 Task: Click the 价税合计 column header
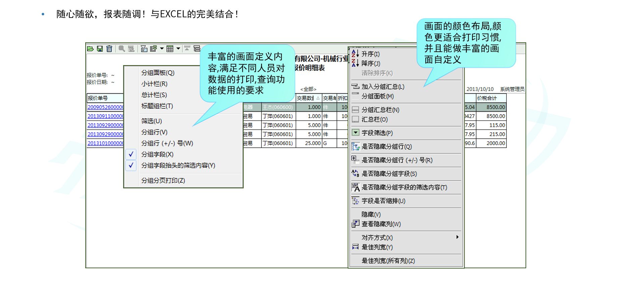click(x=490, y=98)
